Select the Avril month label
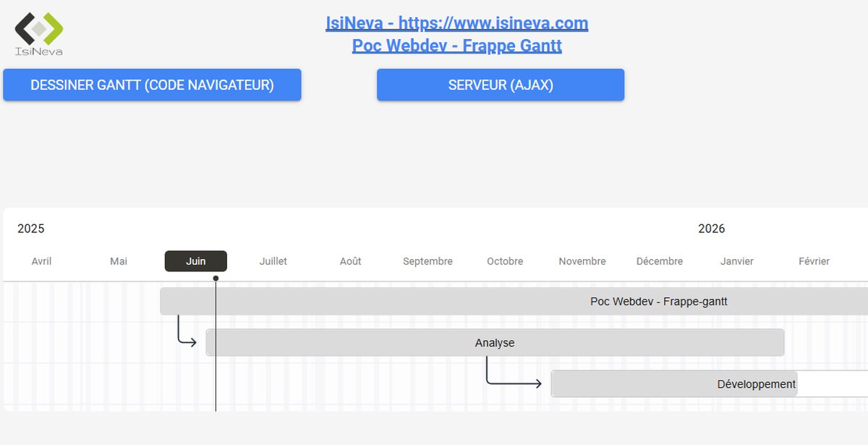 click(41, 261)
